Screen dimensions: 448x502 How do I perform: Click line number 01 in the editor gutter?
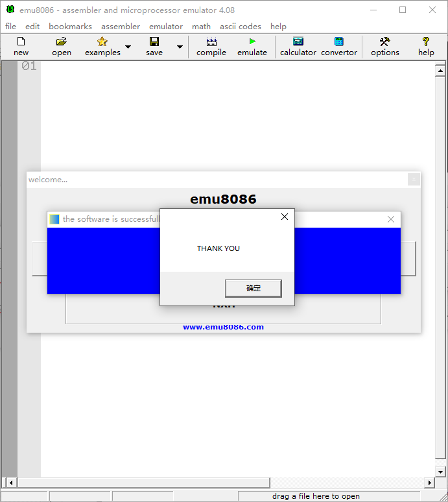tap(29, 66)
